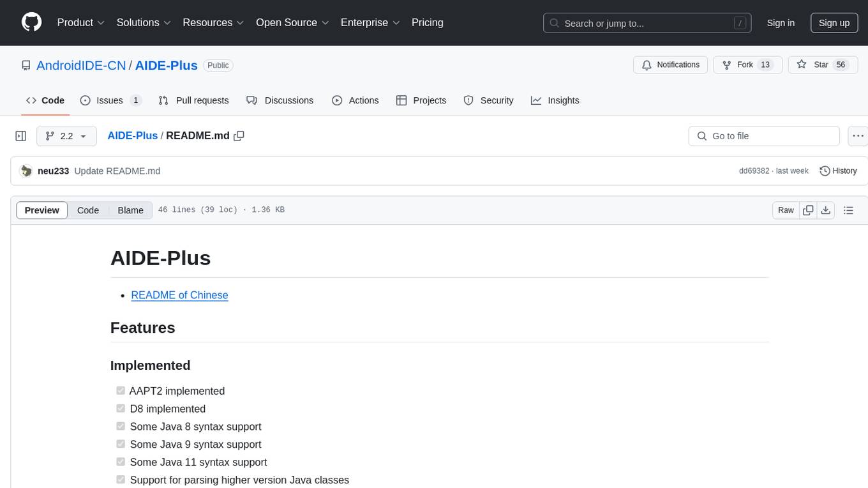The width and height of the screenshot is (868, 488).
Task: Copy the README.md file path
Action: 239,136
